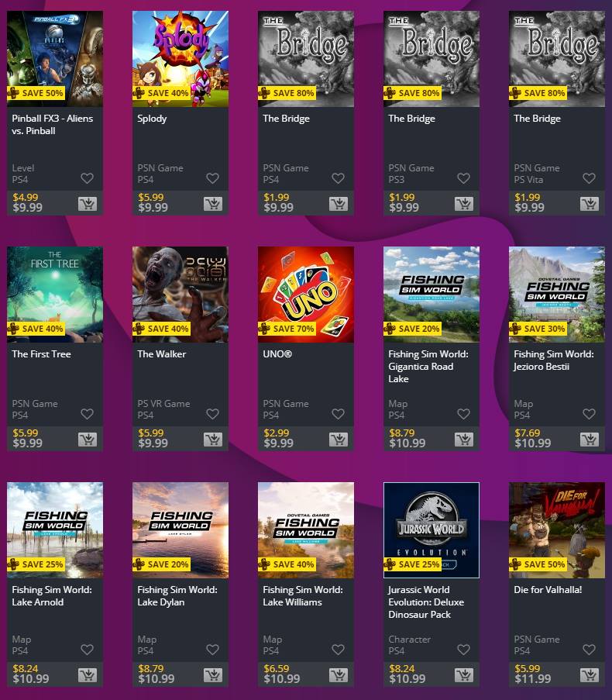Add Jurassic World Evolution Dinosaur Pack to cart

pyautogui.click(x=464, y=675)
